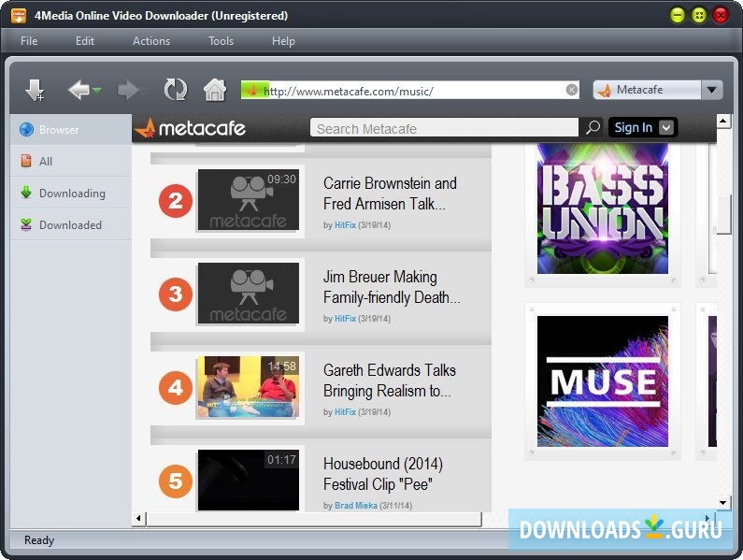743x560 pixels.
Task: Click the Search Metacafe field
Action: (x=444, y=128)
